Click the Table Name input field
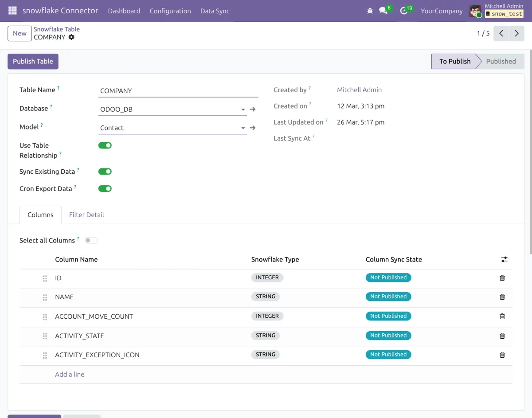The image size is (532, 418). pyautogui.click(x=178, y=91)
